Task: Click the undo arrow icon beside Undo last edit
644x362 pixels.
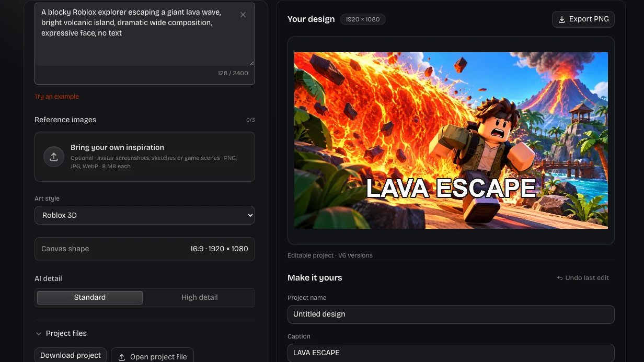Action: click(x=560, y=278)
